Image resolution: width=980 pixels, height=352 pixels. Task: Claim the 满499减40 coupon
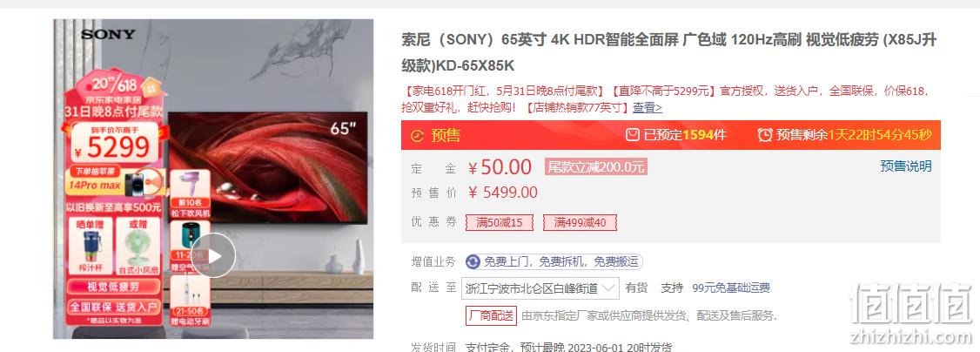click(580, 222)
